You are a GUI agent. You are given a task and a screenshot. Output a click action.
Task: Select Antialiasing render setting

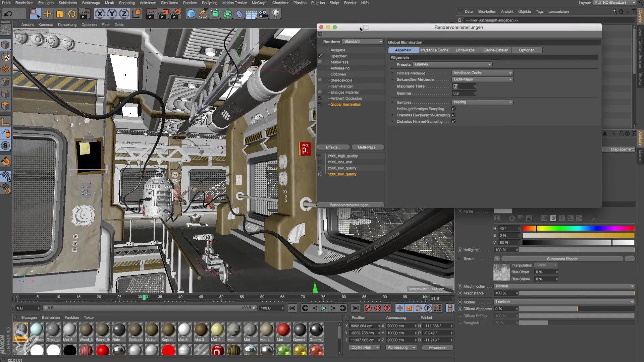point(340,68)
